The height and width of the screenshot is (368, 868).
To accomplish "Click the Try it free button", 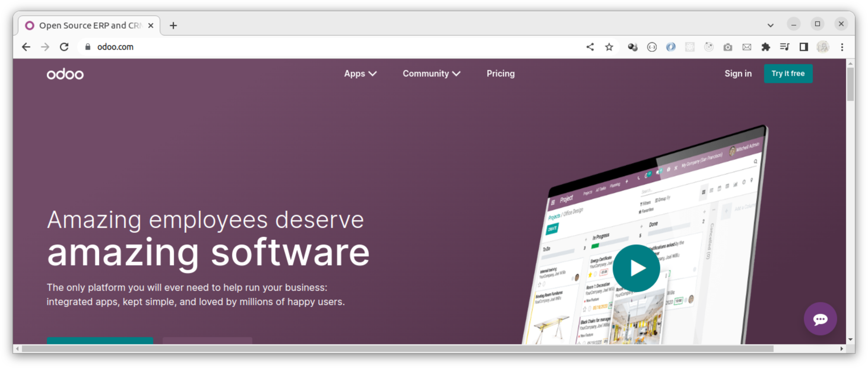I will 788,74.
